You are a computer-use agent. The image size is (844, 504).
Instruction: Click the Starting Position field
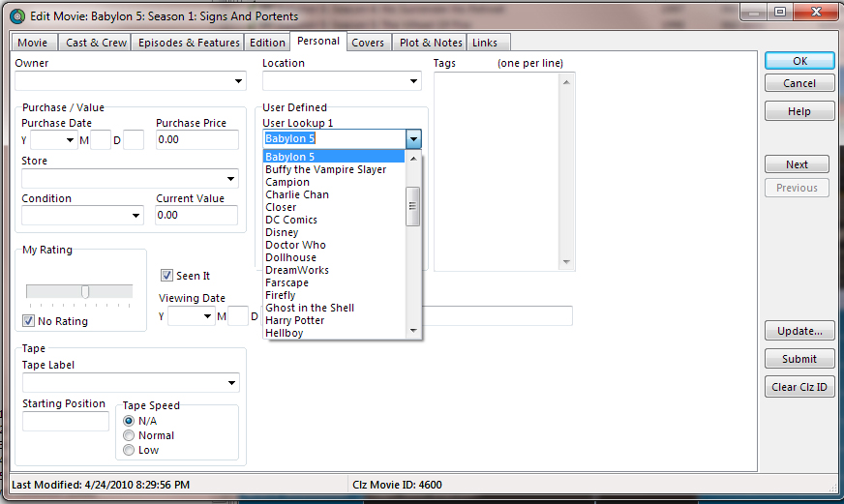[x=66, y=421]
